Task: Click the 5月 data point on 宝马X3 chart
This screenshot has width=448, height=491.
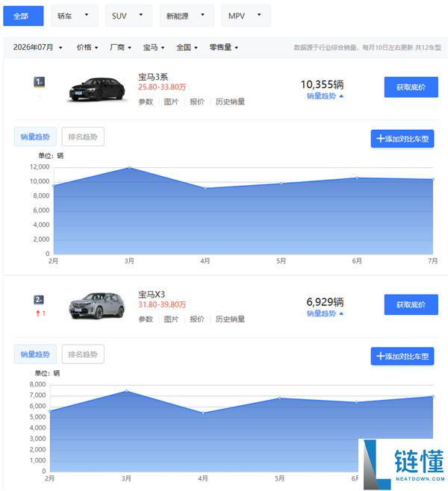Action: (280, 398)
